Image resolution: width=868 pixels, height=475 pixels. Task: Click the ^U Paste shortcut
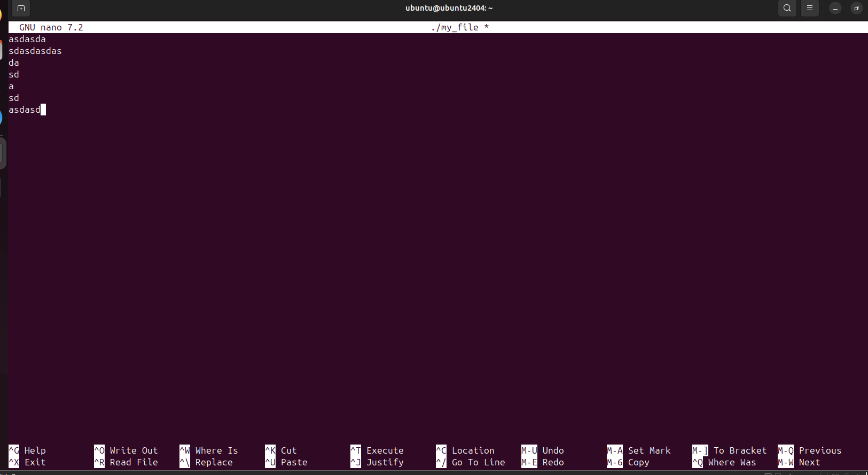click(286, 462)
